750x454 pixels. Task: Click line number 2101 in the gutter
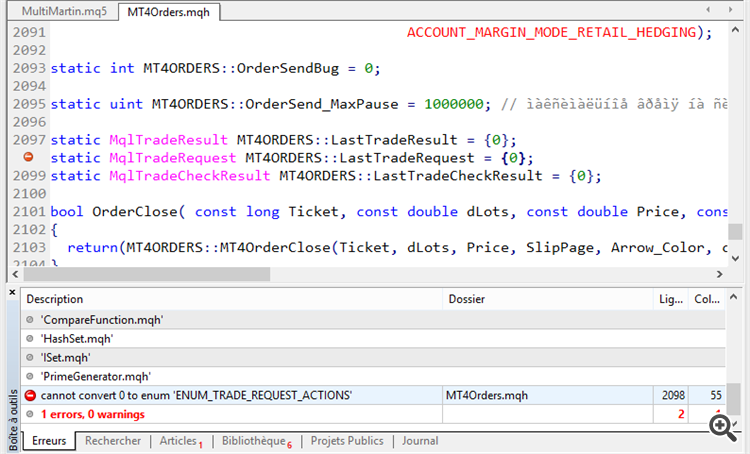point(29,211)
